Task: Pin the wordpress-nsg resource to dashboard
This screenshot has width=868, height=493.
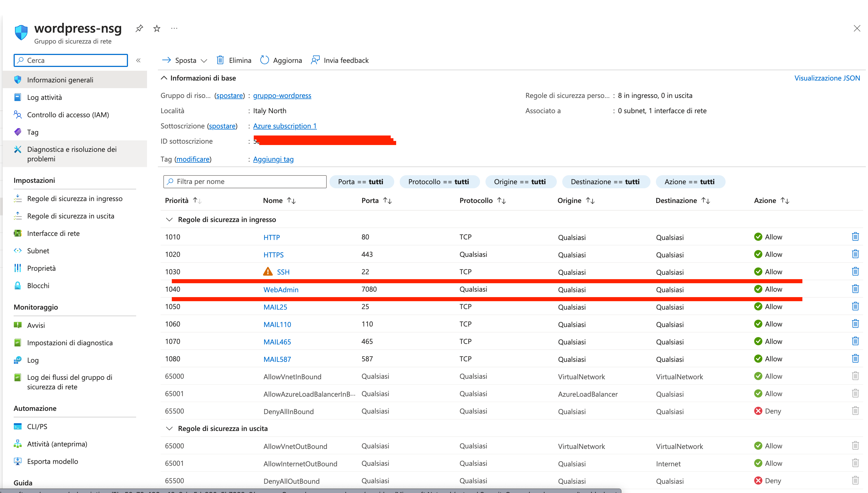Action: (139, 29)
